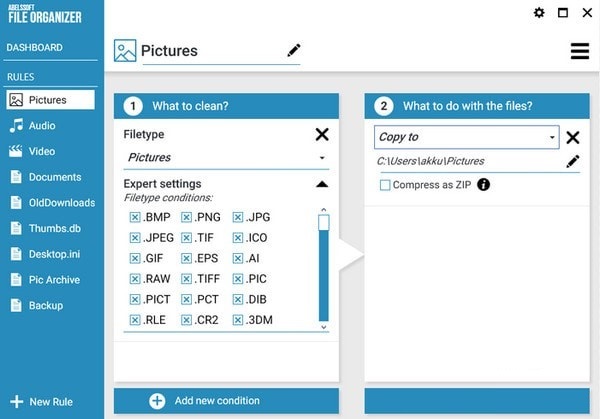Uncheck the .RAW filetype checkbox

(135, 279)
